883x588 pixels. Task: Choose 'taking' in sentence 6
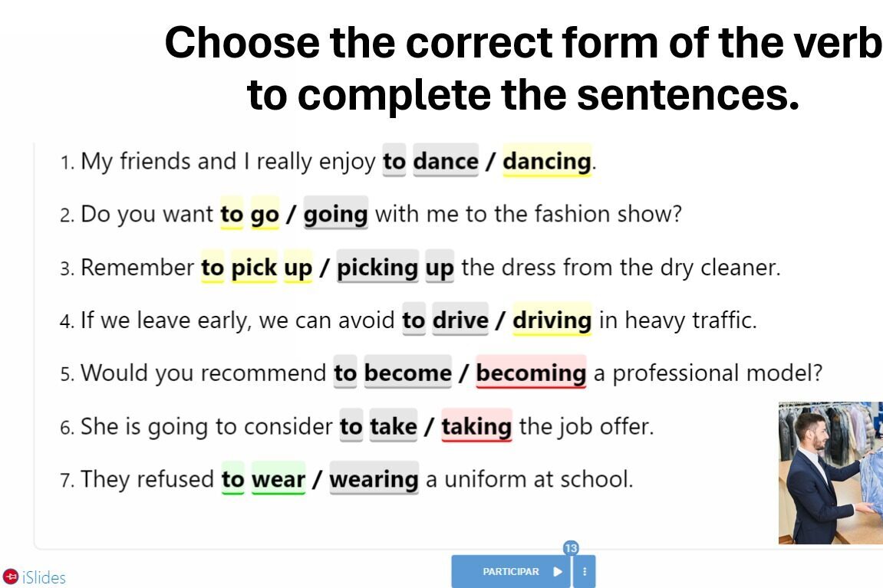[x=476, y=426]
